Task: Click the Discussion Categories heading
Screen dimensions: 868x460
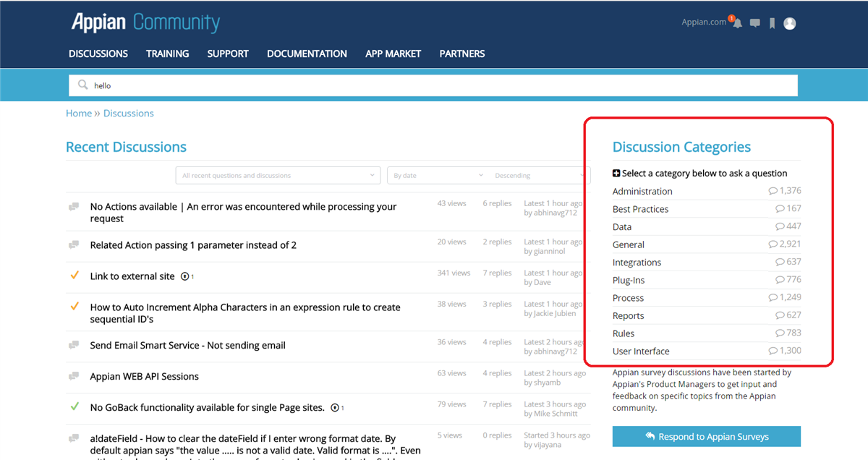Action: click(681, 147)
